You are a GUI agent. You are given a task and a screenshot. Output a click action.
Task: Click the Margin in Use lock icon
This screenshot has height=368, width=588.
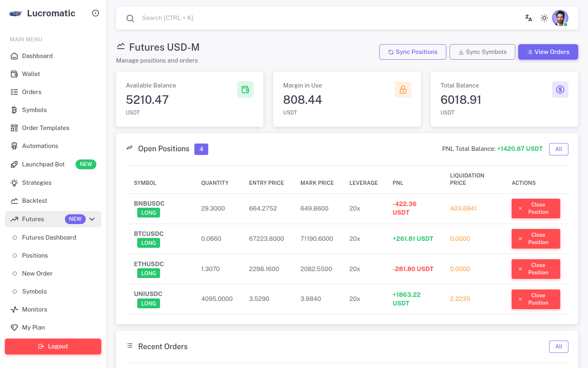pos(403,90)
